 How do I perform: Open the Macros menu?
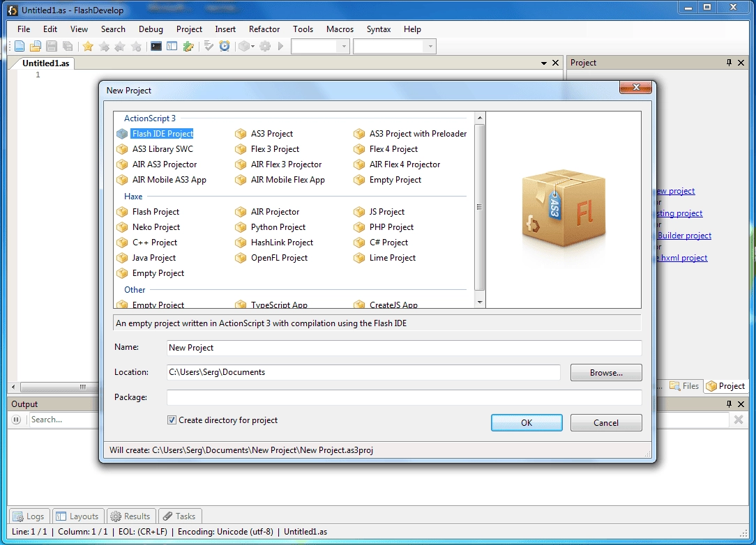pos(340,29)
